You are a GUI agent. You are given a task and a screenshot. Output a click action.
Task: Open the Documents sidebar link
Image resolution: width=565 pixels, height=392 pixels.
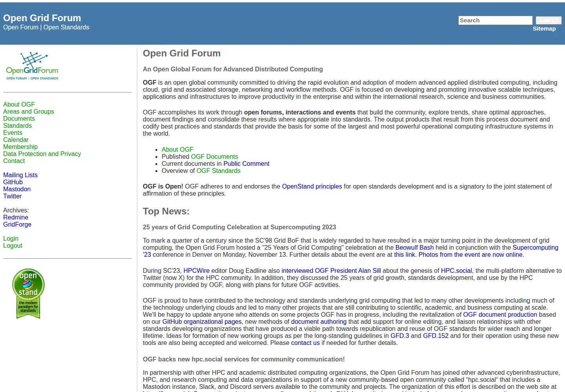click(19, 118)
